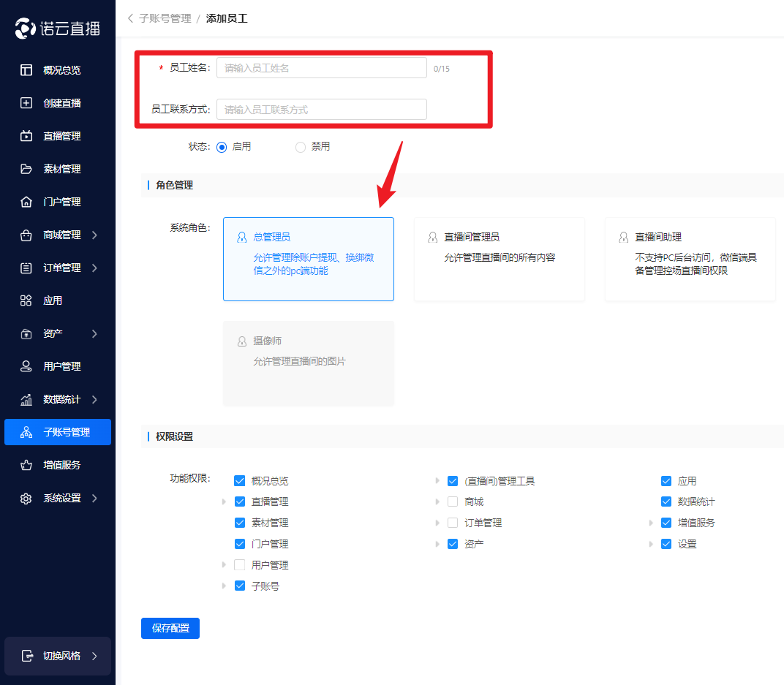This screenshot has height=685, width=784.
Task: Click the 子账号管理 breadcrumb link
Action: coord(165,18)
